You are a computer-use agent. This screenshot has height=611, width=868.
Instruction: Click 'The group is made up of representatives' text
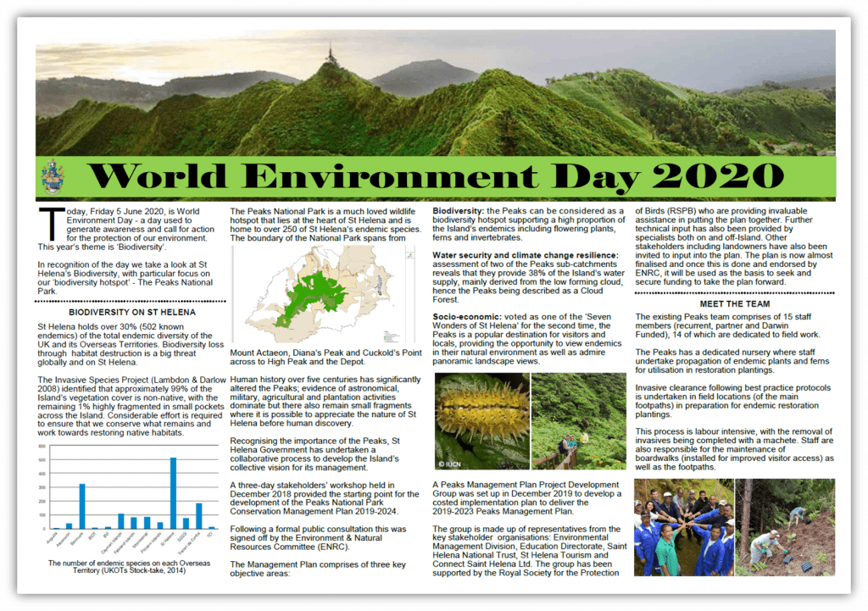coord(526,529)
